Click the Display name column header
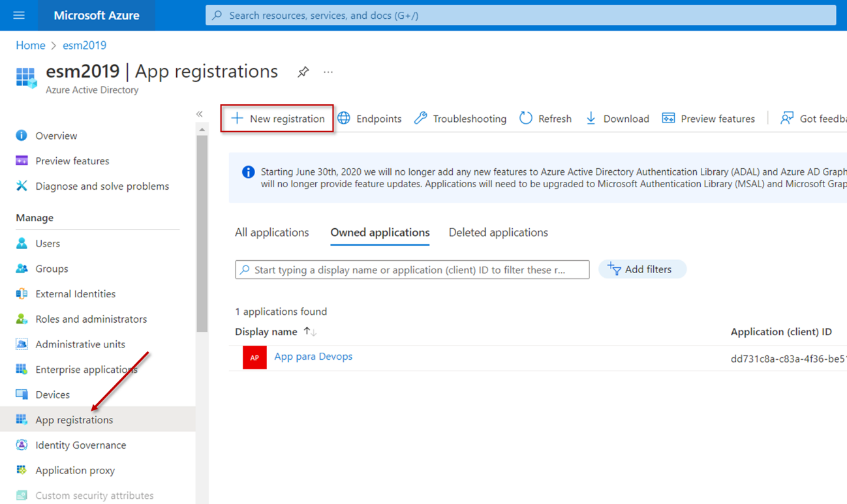The width and height of the screenshot is (847, 504). click(x=266, y=332)
